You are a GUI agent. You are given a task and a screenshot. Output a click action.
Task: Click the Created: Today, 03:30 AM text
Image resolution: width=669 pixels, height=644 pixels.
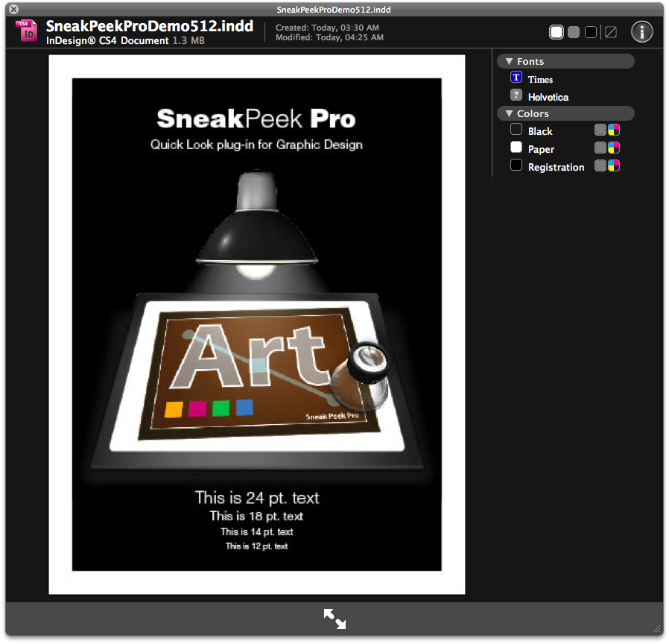point(327,28)
